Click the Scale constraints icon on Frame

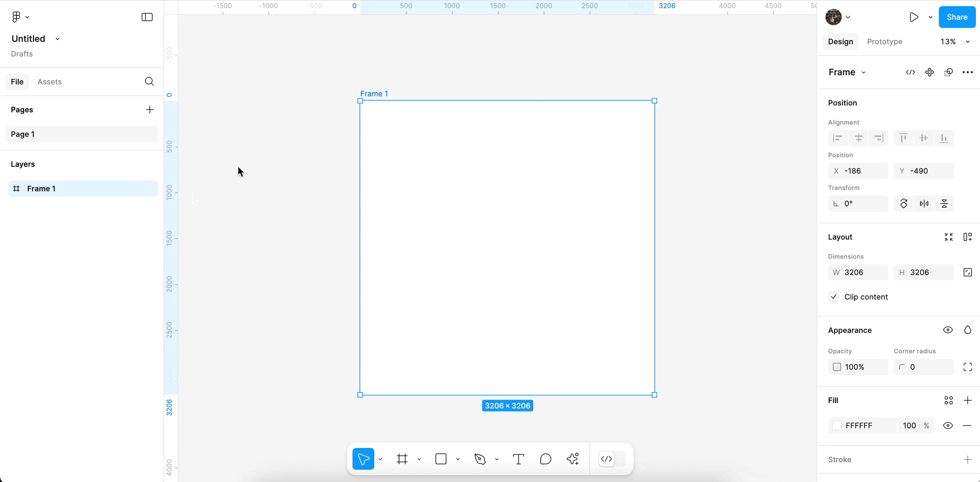pyautogui.click(x=967, y=272)
